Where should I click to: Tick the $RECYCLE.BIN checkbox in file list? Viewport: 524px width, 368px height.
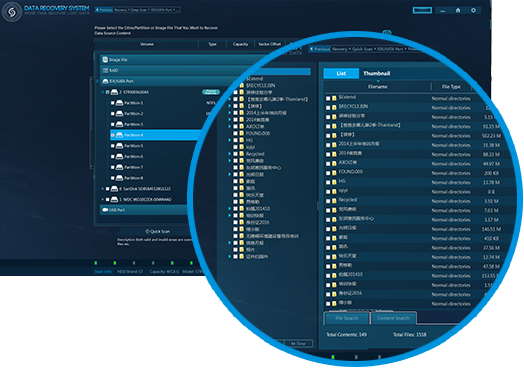328,108
